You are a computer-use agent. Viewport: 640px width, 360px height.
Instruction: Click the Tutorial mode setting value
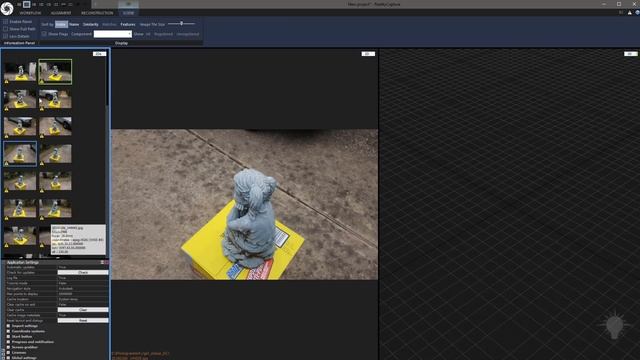[83, 283]
